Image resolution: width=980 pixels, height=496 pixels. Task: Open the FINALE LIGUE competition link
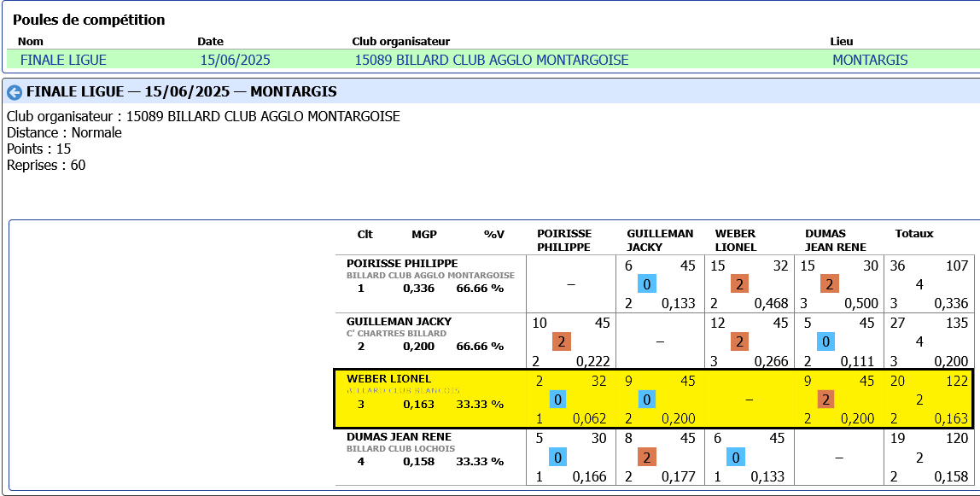(x=63, y=60)
